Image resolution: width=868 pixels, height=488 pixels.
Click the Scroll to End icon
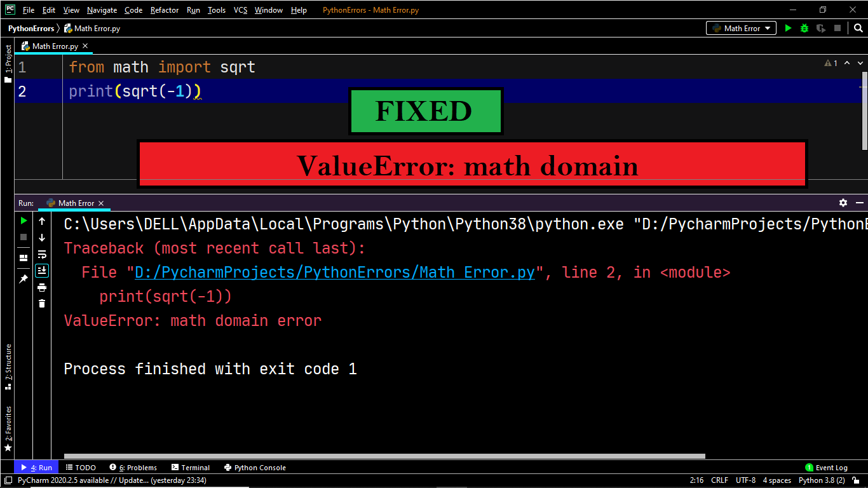point(42,270)
